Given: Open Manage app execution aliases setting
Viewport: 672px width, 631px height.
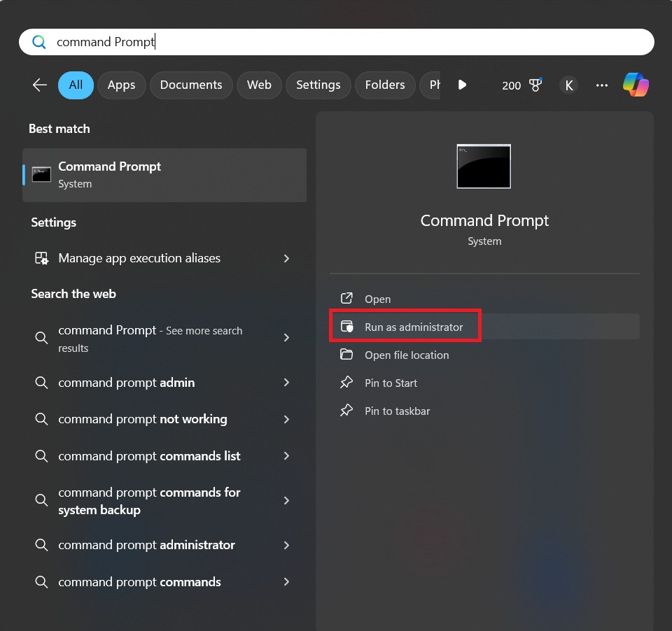Looking at the screenshot, I should point(164,258).
